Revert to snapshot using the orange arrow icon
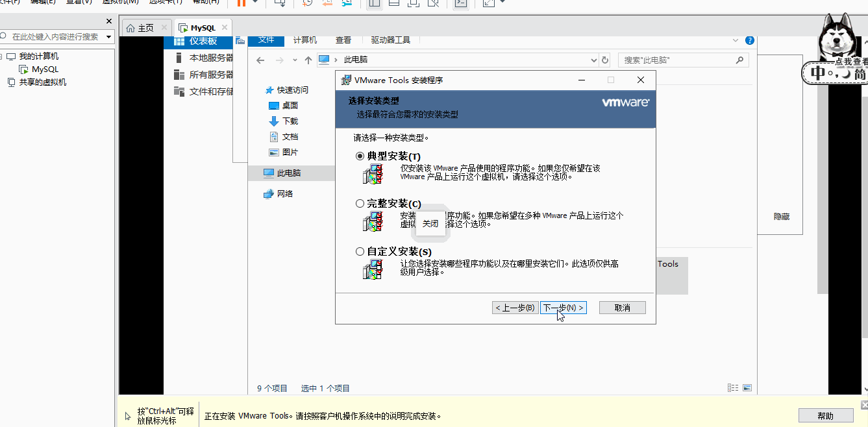The height and width of the screenshot is (427, 868). [x=327, y=3]
